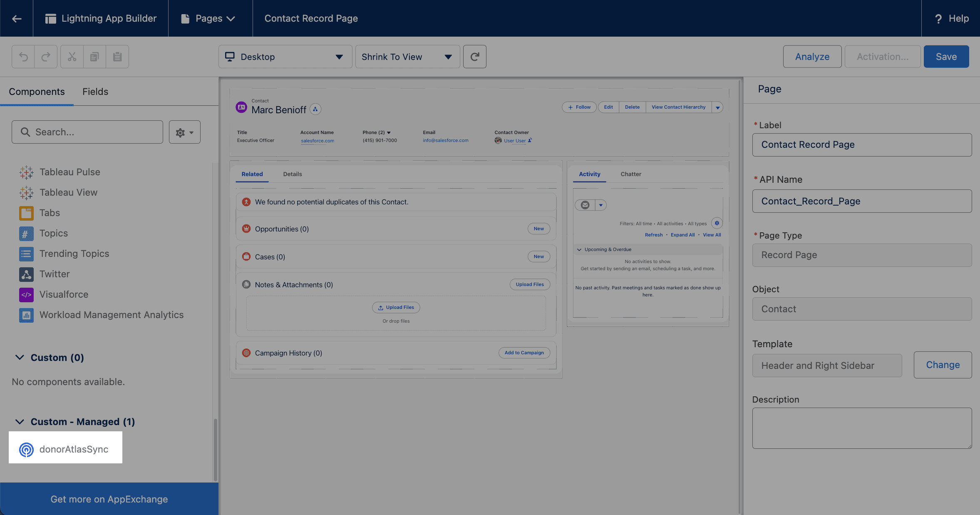Open the Shrink To View dropdown

point(407,57)
